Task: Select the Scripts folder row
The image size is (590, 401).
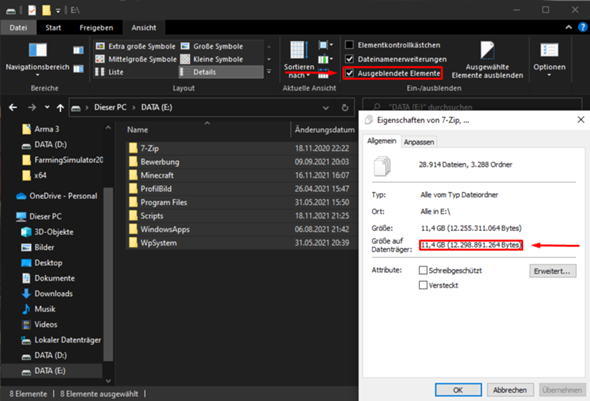Action: (x=241, y=216)
